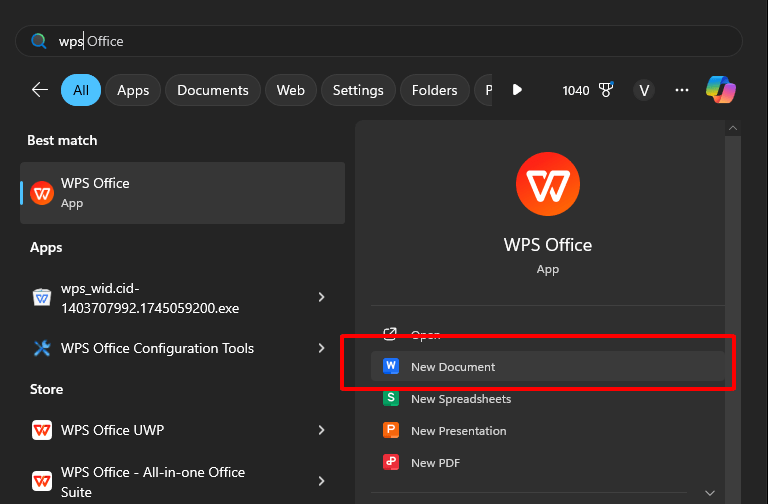
Task: Switch to the Apps filter tab
Action: 133,90
